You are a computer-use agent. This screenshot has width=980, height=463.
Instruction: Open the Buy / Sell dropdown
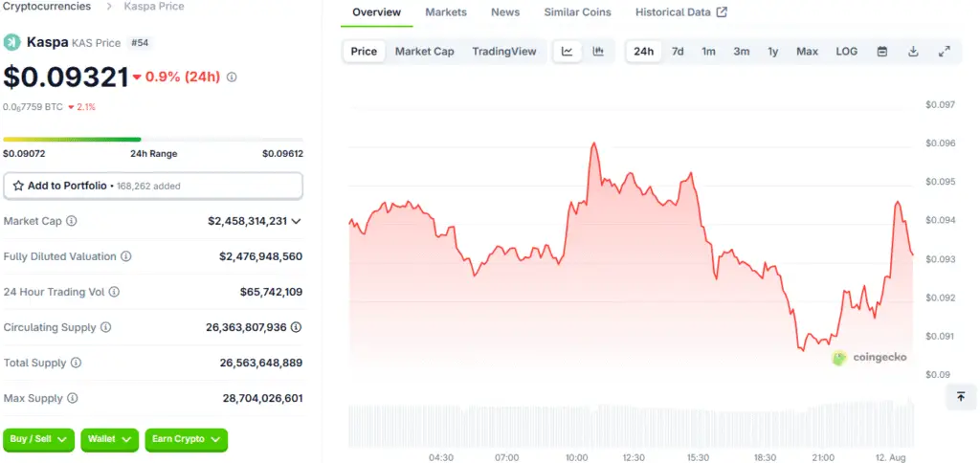39,439
